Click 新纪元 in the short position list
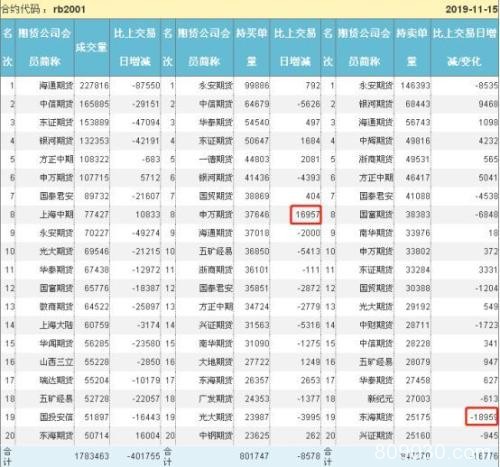500x467 pixels. (x=380, y=398)
